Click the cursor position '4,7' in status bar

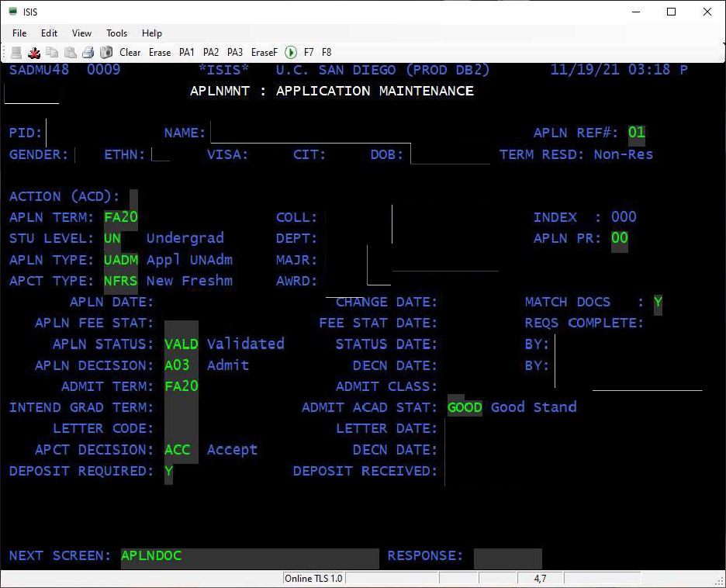click(x=540, y=579)
